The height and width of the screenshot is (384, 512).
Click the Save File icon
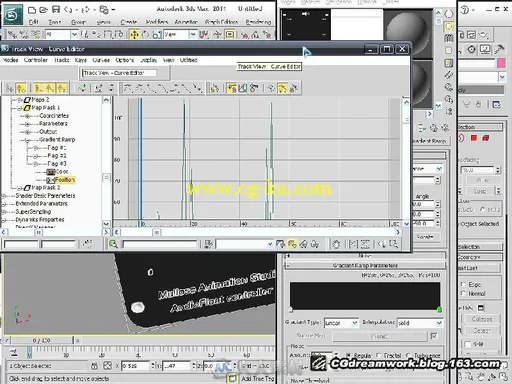pyautogui.click(x=56, y=9)
